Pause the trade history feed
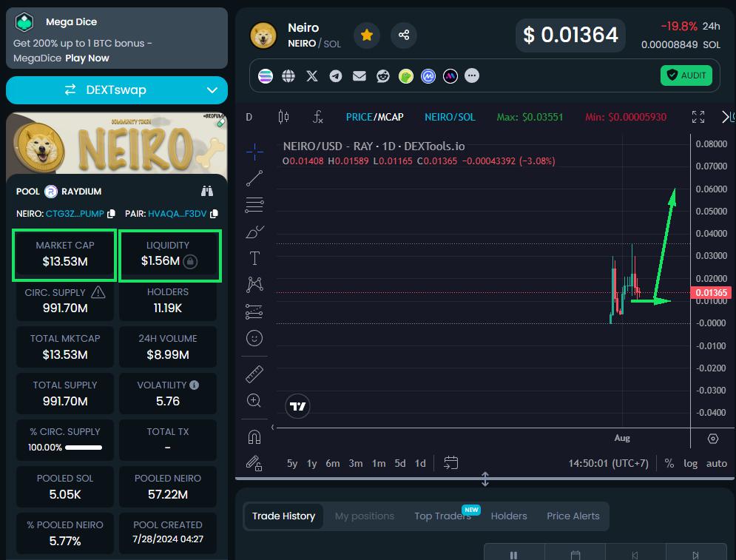736x560 pixels. [x=513, y=555]
